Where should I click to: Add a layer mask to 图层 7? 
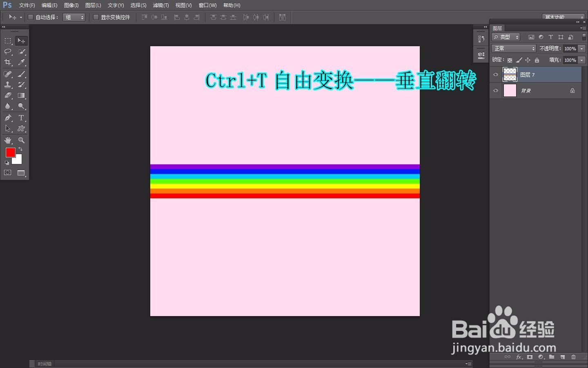click(530, 357)
